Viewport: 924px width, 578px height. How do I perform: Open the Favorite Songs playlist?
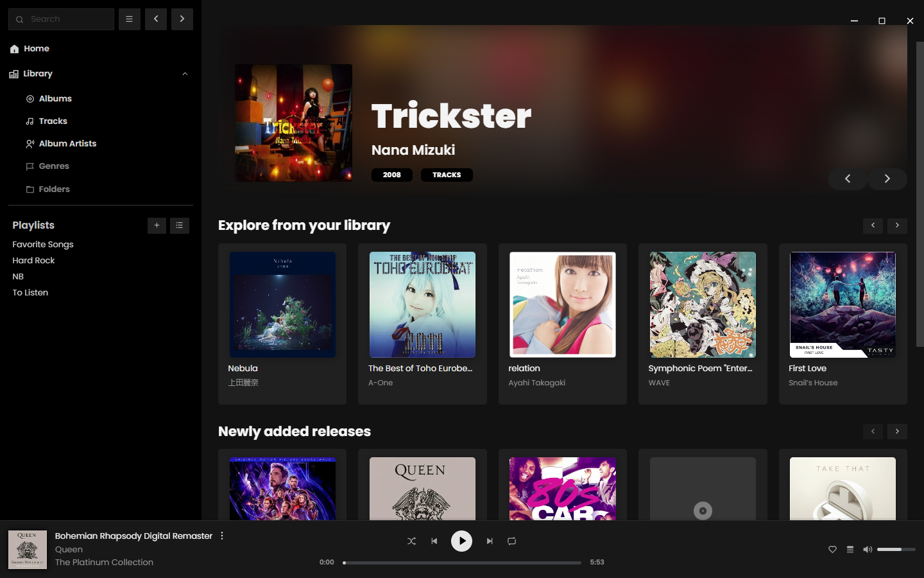click(x=43, y=245)
